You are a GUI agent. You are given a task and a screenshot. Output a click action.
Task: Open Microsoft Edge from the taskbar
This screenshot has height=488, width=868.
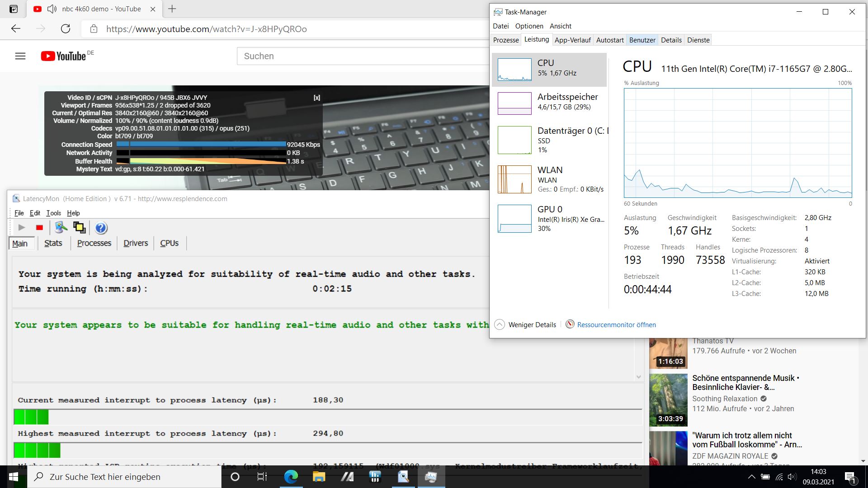click(x=291, y=477)
